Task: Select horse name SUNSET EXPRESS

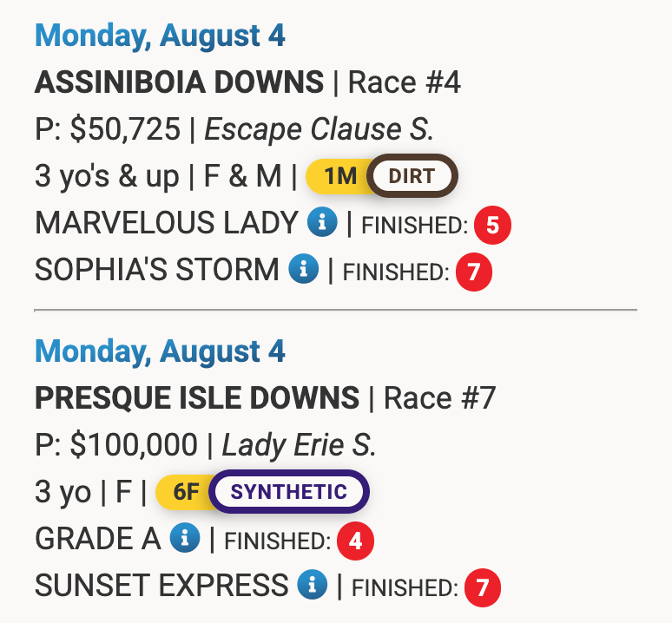Action: coord(161,587)
